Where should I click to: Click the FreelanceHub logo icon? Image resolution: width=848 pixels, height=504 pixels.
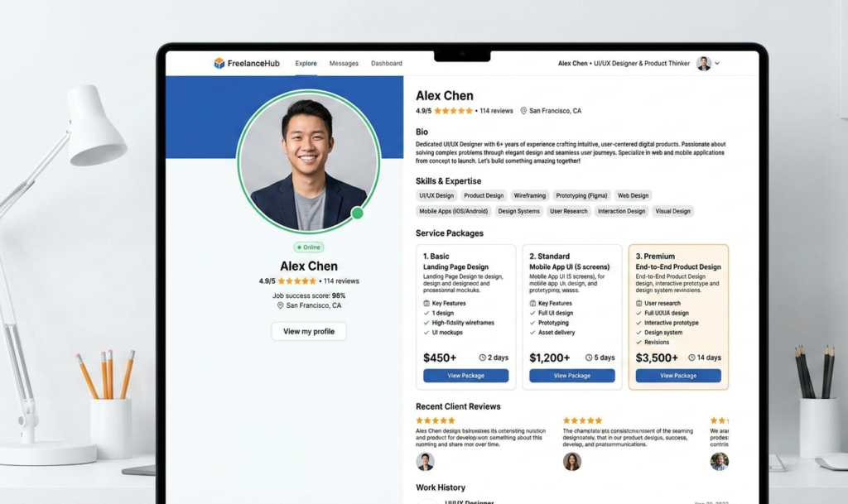(x=219, y=64)
